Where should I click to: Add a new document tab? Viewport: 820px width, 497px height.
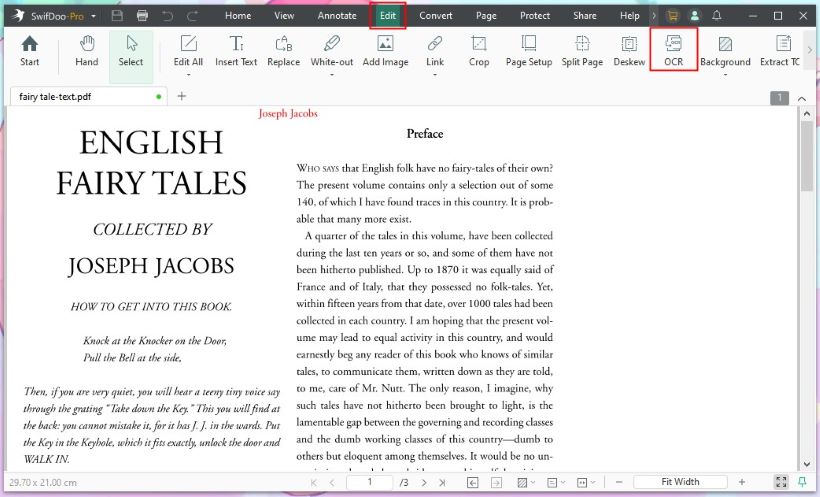tap(181, 96)
